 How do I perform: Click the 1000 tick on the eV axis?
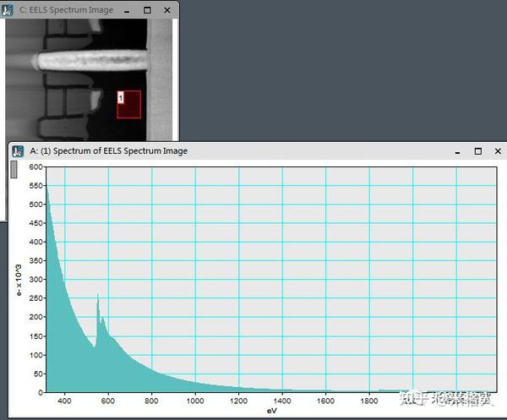(x=195, y=401)
